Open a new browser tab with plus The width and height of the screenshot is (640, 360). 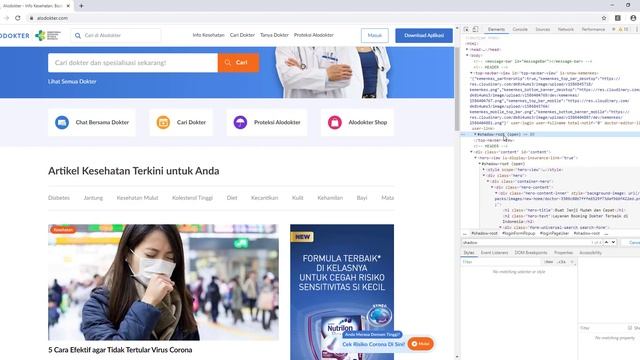point(81,6)
